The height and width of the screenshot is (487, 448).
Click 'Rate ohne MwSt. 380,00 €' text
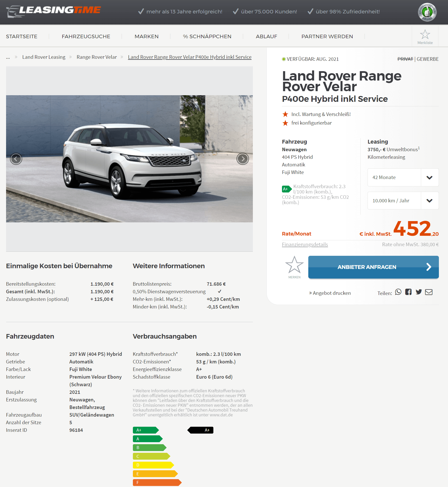click(x=411, y=244)
